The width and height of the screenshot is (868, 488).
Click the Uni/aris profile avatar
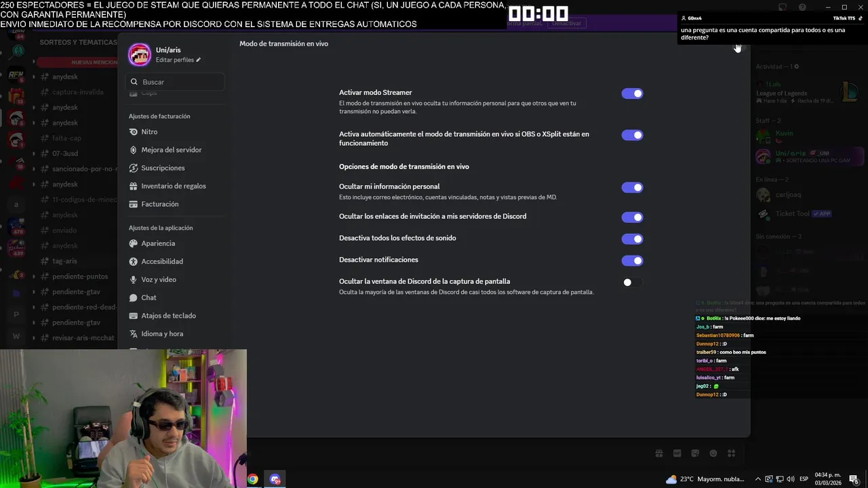pyautogui.click(x=140, y=54)
